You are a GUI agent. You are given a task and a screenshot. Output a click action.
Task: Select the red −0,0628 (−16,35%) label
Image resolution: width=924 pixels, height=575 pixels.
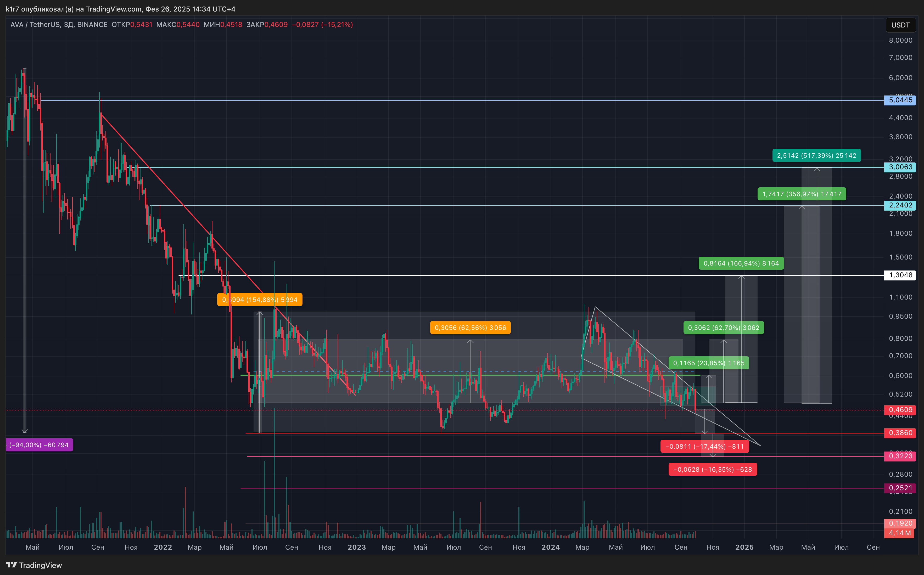point(713,470)
